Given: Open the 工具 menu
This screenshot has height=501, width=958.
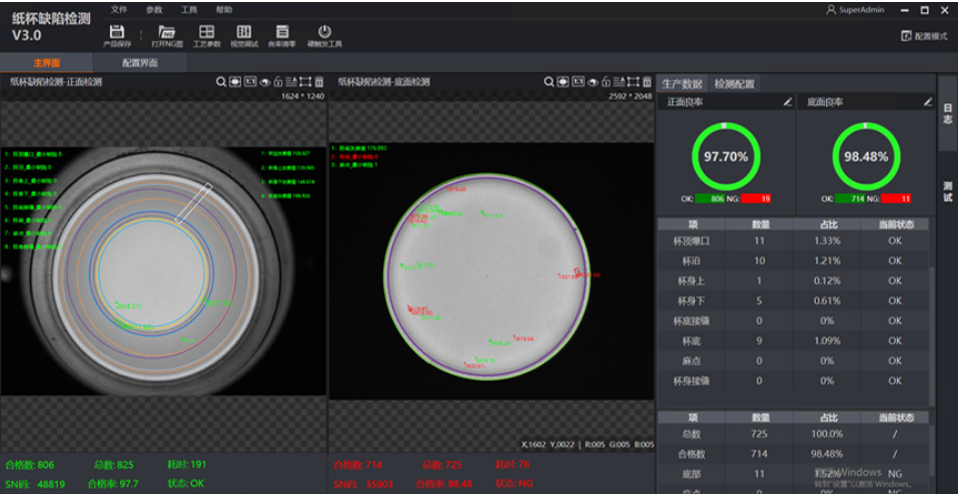Looking at the screenshot, I should (x=189, y=9).
